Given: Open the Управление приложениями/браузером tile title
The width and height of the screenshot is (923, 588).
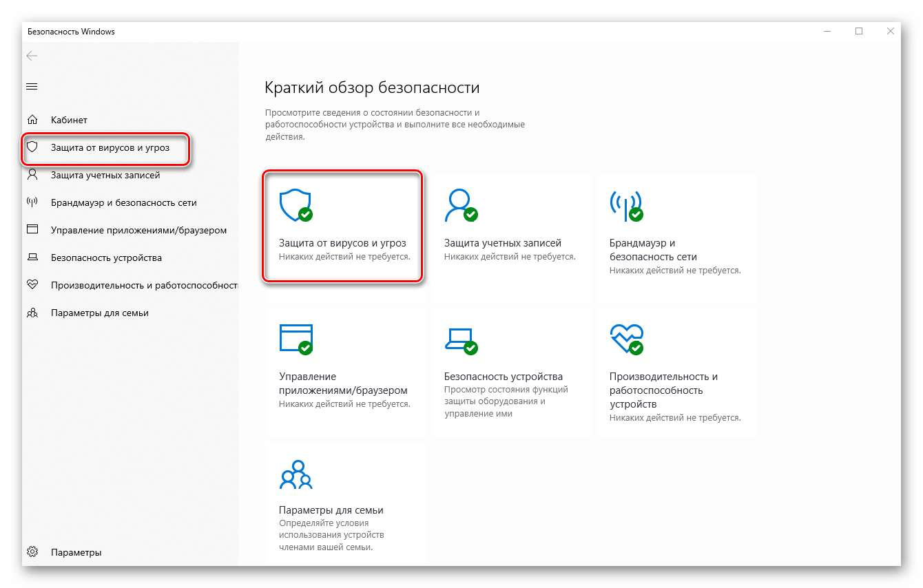Looking at the screenshot, I should tap(343, 384).
